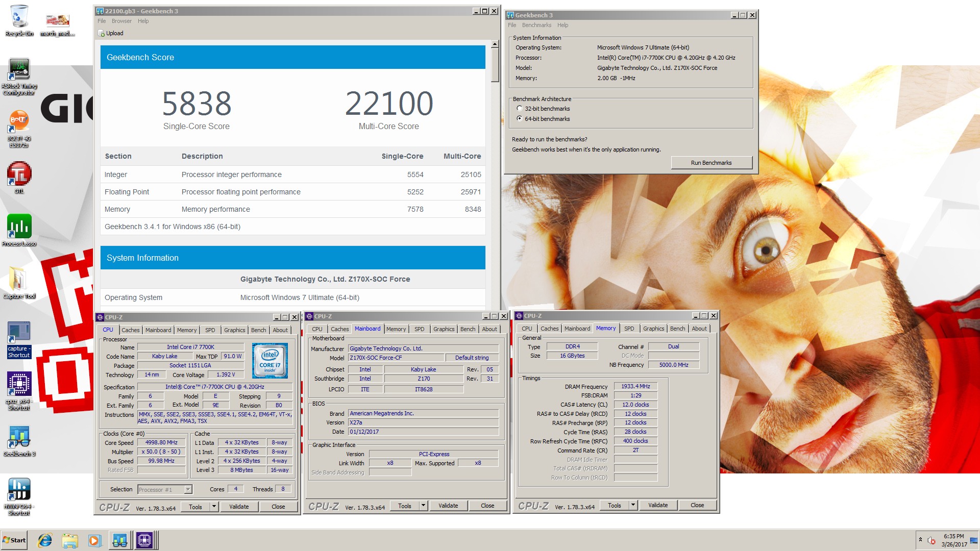Open About tab in Memory CPU-Z window
980x551 pixels.
coord(699,329)
